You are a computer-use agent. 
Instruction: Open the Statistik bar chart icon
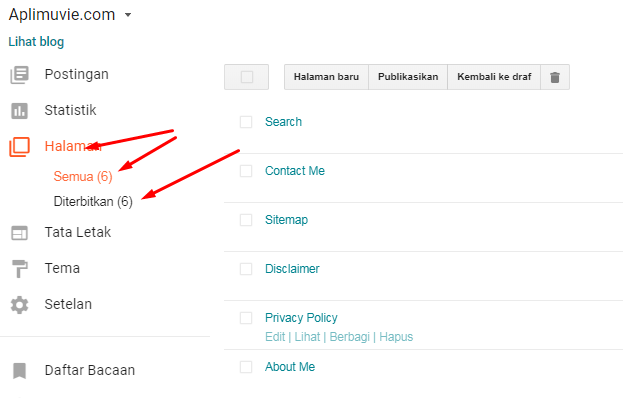(x=19, y=111)
